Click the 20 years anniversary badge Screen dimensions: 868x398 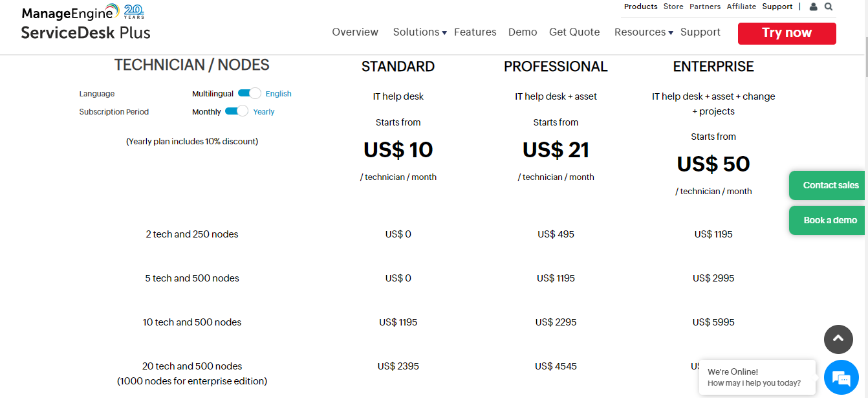[x=134, y=11]
